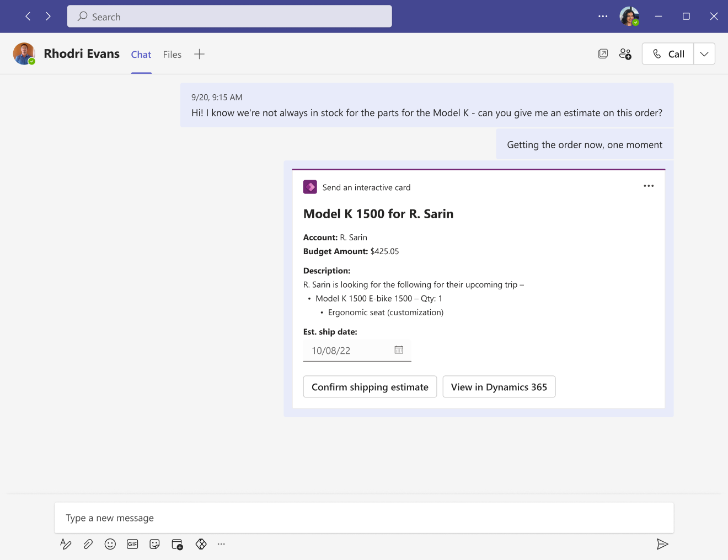
Task: Click the Type a new message box
Action: pos(364,518)
